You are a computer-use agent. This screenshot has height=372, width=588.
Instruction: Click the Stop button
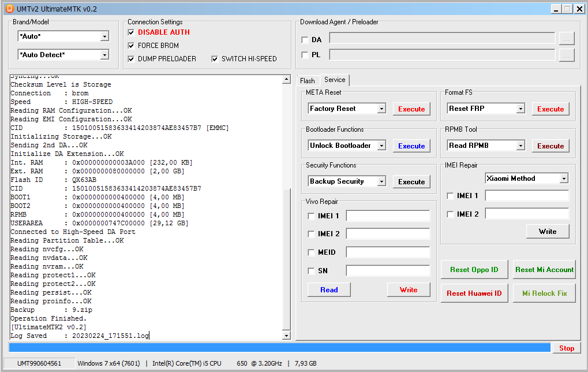[x=566, y=348]
